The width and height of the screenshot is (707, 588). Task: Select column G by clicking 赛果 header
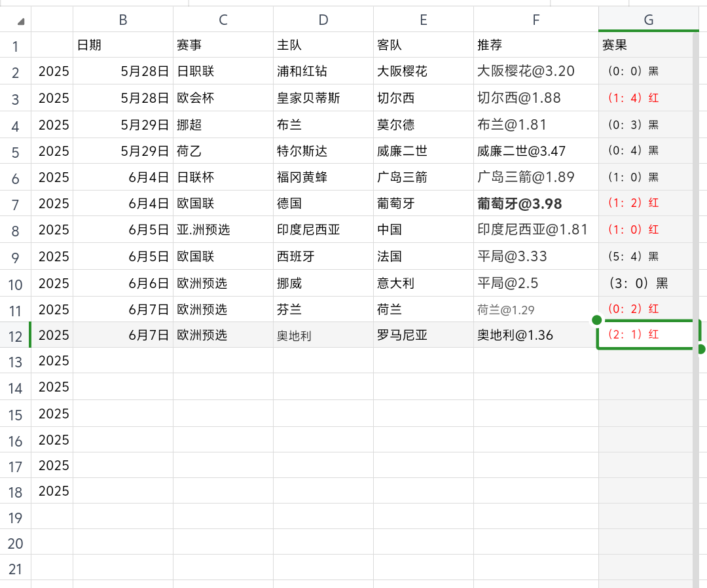[x=648, y=20]
